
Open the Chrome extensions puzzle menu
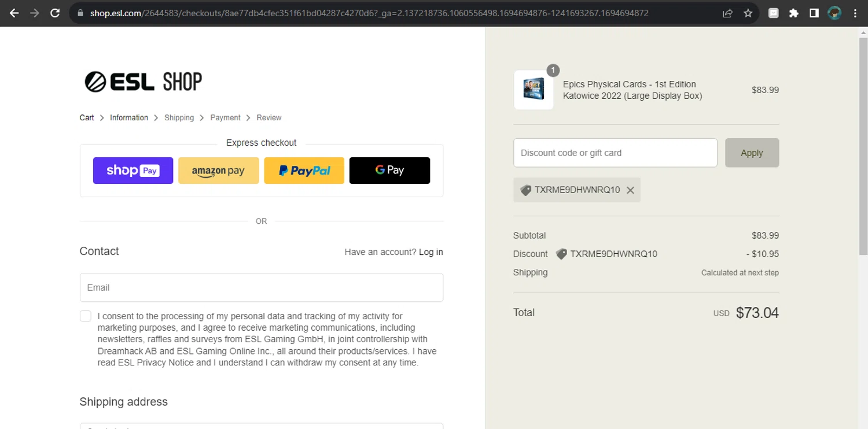click(794, 13)
